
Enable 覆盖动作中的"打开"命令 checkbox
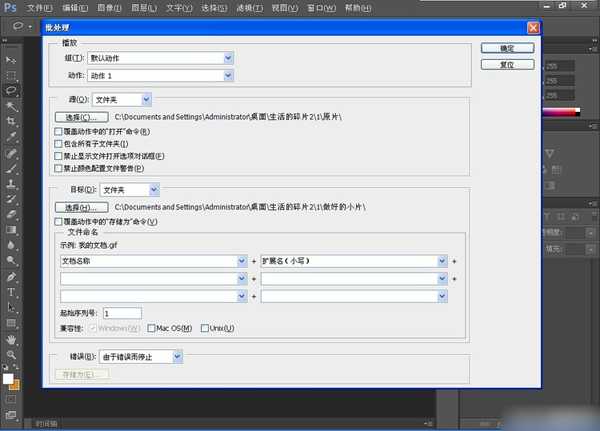(x=56, y=131)
